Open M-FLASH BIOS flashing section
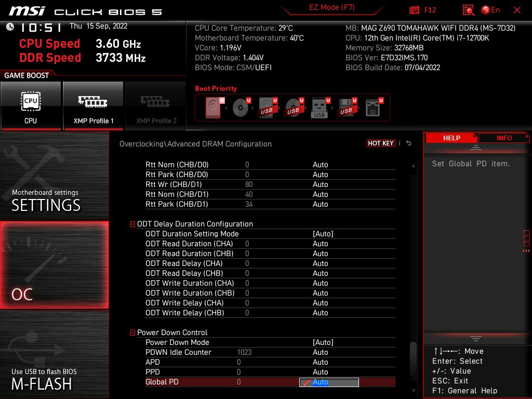The width and height of the screenshot is (532, 399). click(54, 354)
